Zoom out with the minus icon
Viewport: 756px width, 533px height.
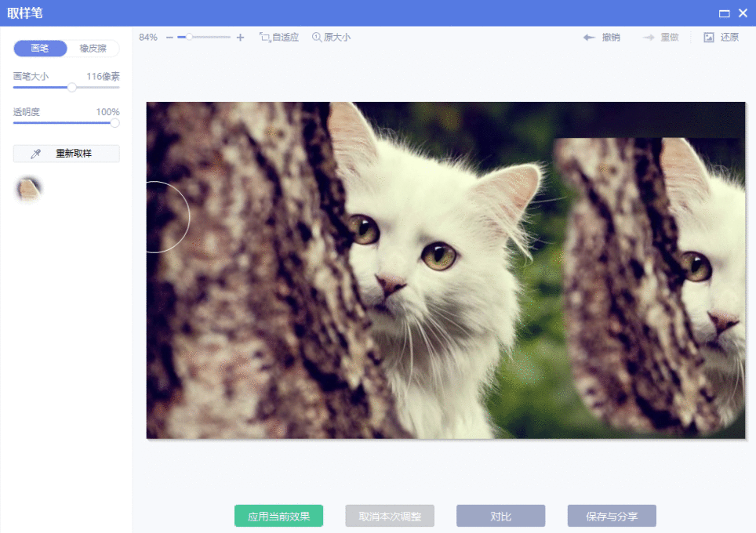(169, 36)
